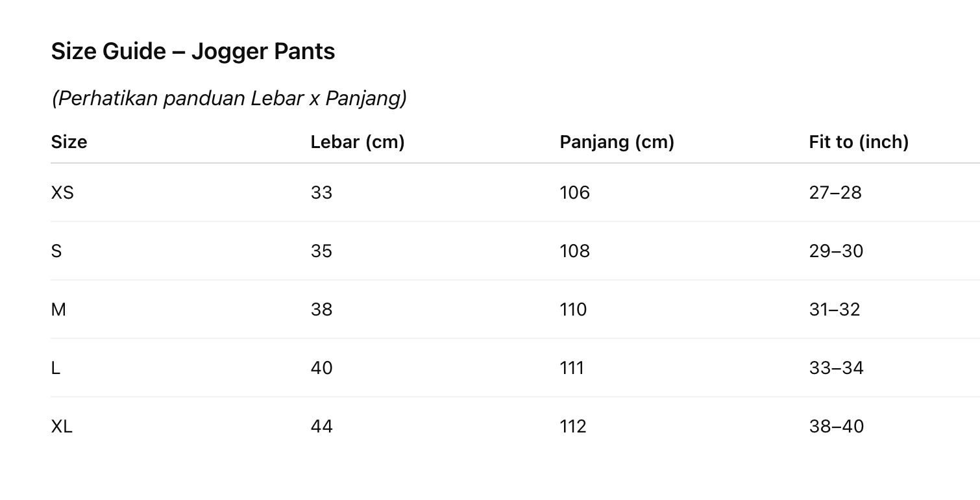Click the 'Size Guide – Jogger Pants' heading
Viewport: 980px width, 500px height.
(x=193, y=51)
